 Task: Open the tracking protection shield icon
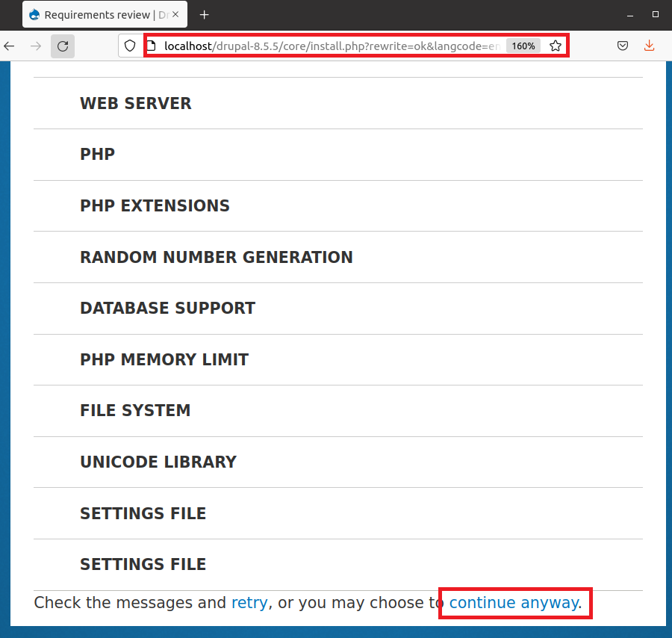point(130,46)
